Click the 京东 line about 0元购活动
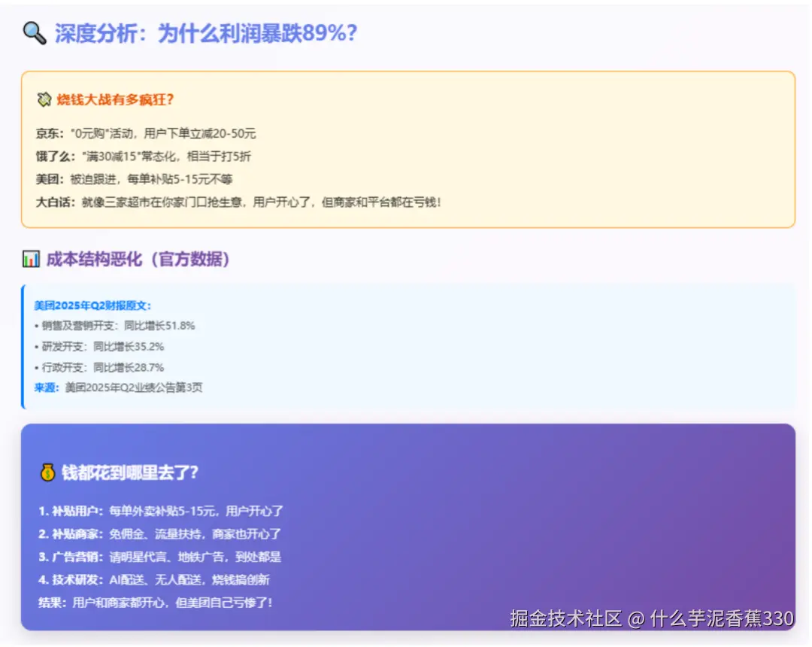The height and width of the screenshot is (647, 812). click(x=146, y=134)
